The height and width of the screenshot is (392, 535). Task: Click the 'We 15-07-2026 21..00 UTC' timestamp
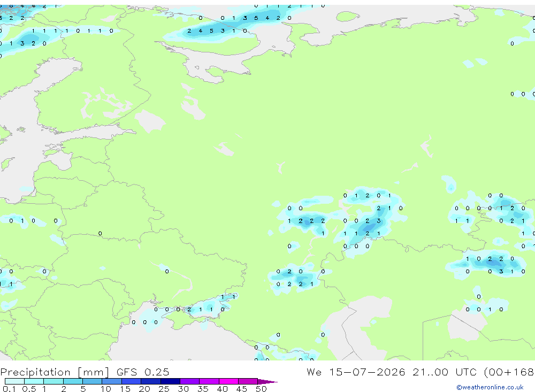pyautogui.click(x=392, y=372)
